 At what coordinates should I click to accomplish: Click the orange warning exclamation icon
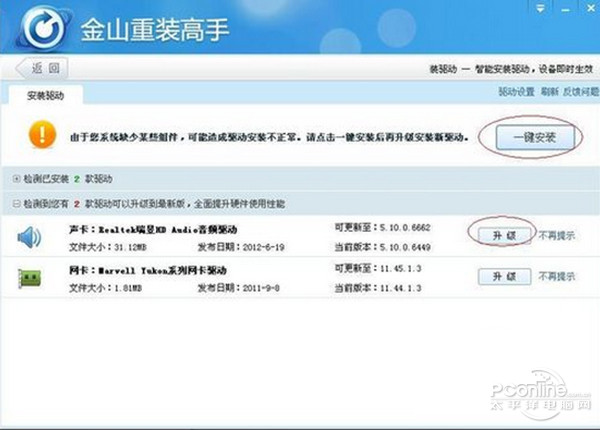(x=42, y=134)
